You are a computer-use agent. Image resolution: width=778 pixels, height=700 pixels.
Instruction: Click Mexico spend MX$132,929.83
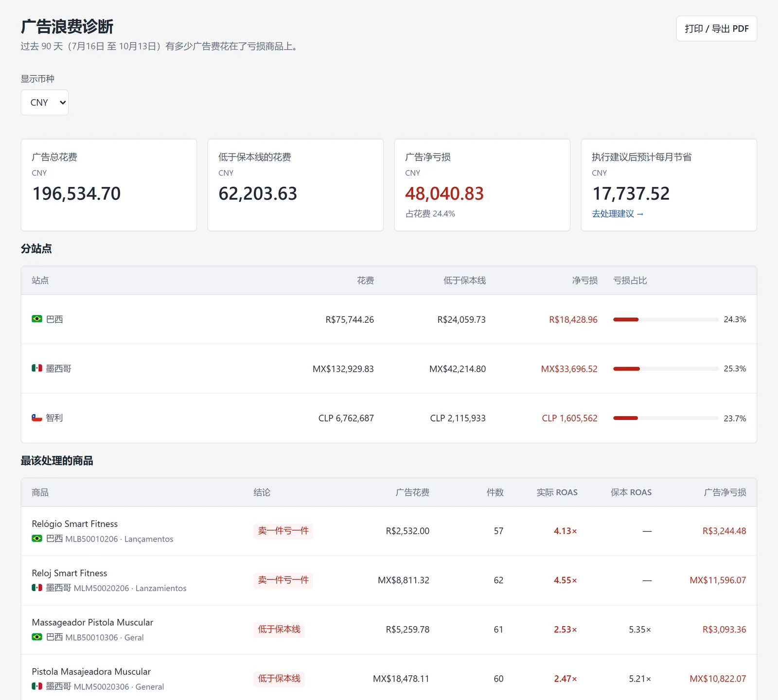pos(343,369)
